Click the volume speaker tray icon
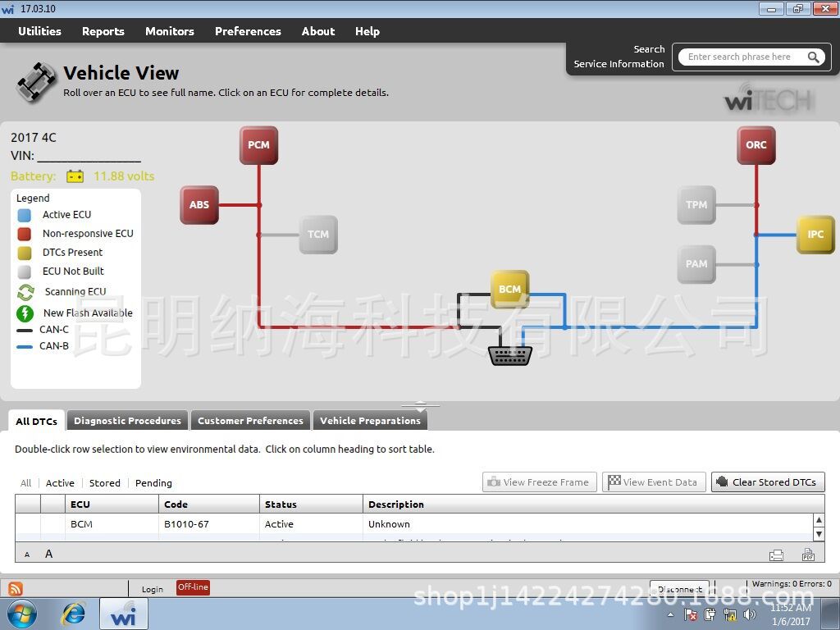The height and width of the screenshot is (630, 840). [x=750, y=615]
